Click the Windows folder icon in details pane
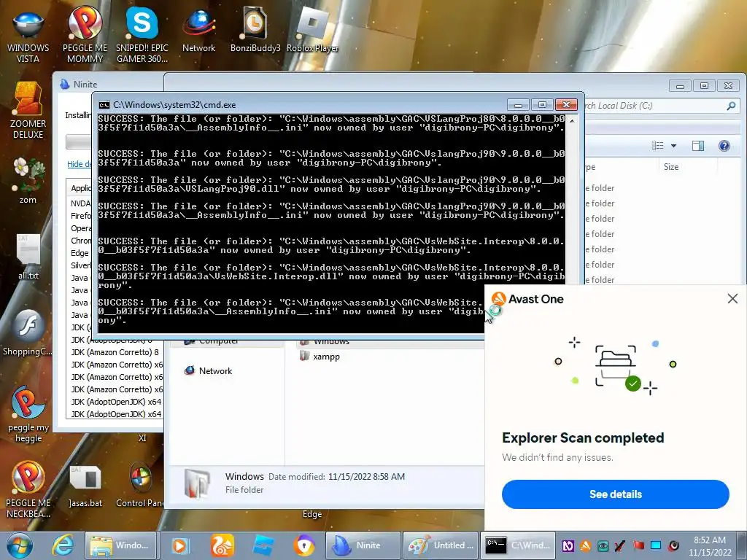747x560 pixels. [x=197, y=484]
